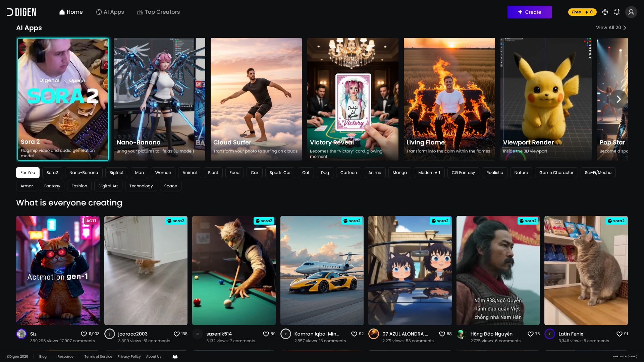Open the language globe icon
Viewport: 644px width, 362px height.
[x=605, y=12]
